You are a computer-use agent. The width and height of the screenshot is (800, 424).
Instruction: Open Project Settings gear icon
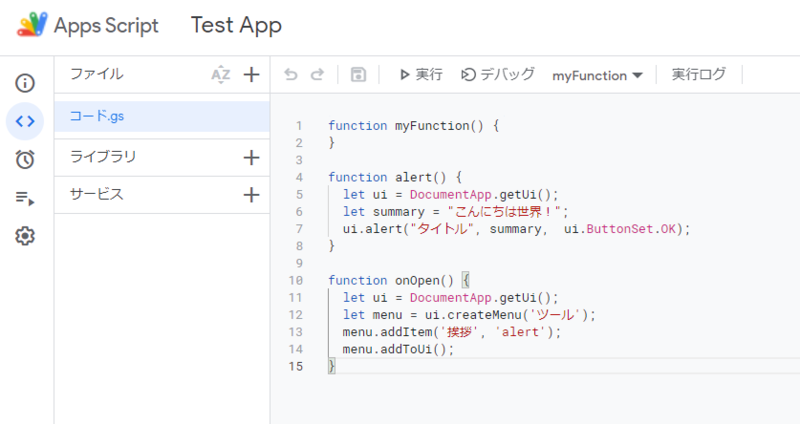(25, 236)
